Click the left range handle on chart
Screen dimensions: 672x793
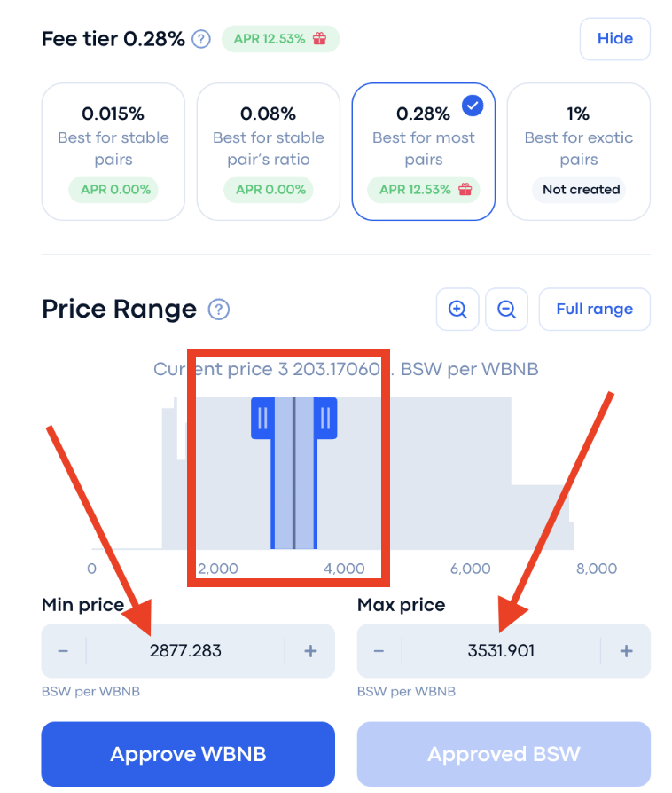point(262,418)
